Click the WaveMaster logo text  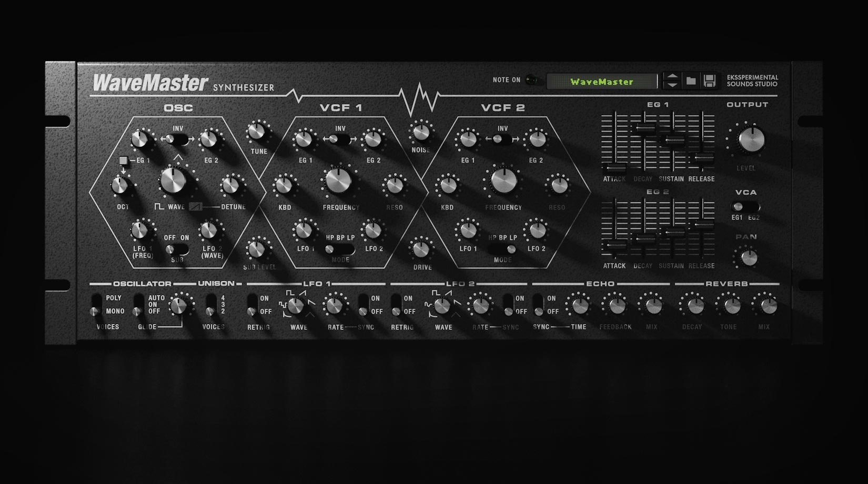point(149,81)
